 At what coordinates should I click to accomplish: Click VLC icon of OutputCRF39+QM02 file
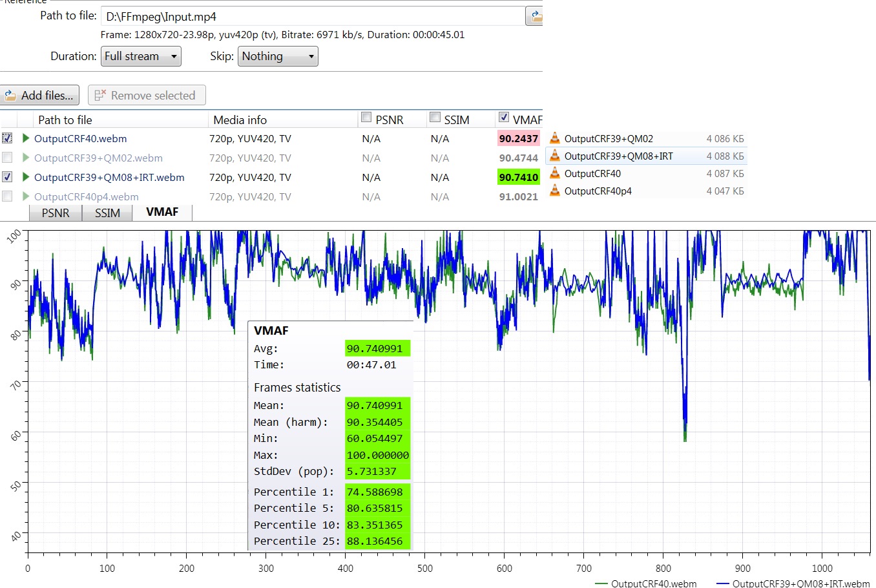point(555,138)
